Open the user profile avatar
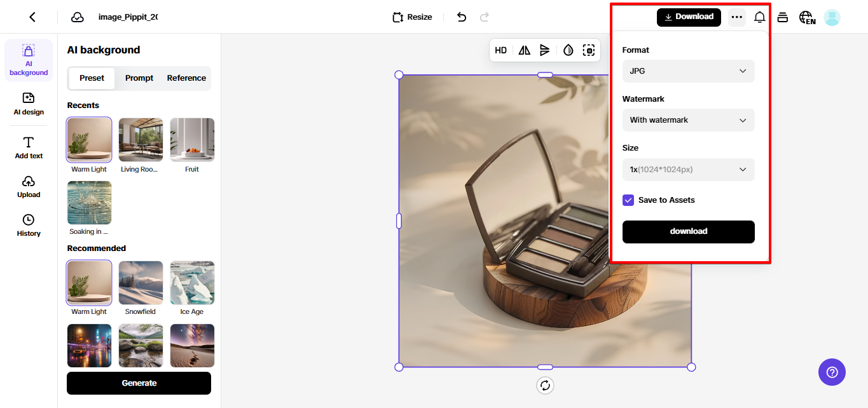Image resolution: width=868 pixels, height=408 pixels. [x=832, y=17]
